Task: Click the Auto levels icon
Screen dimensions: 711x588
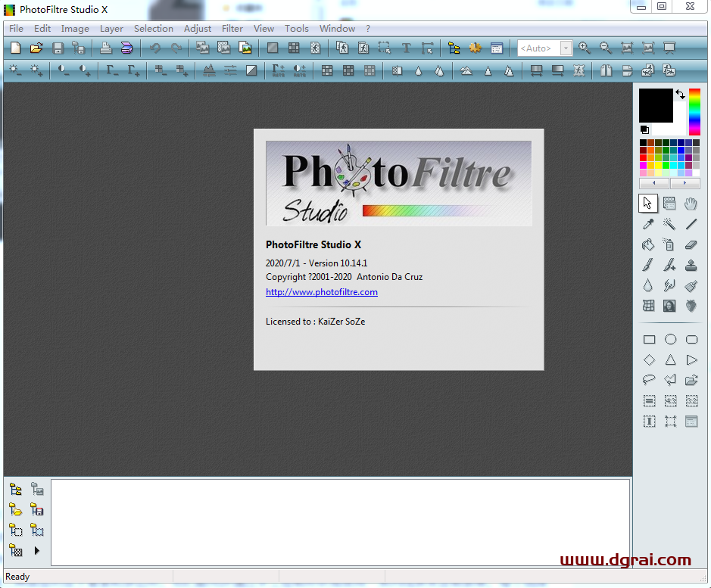Action: (x=278, y=70)
